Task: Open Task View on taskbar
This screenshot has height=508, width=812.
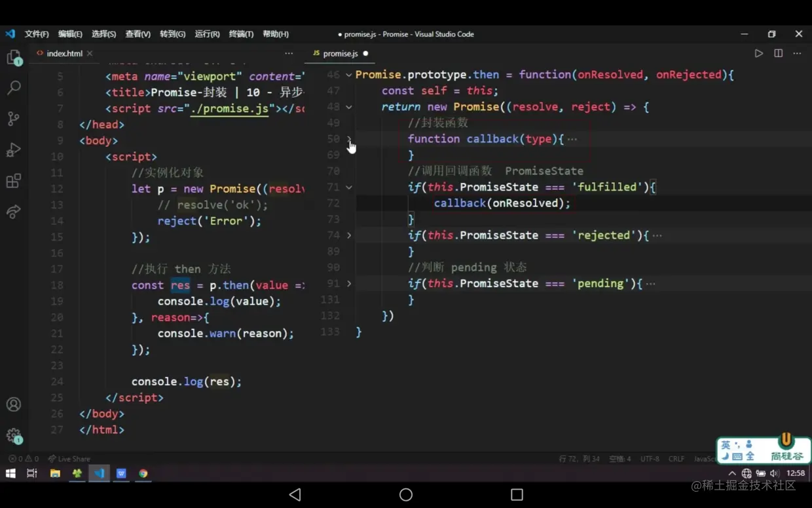Action: 32,473
